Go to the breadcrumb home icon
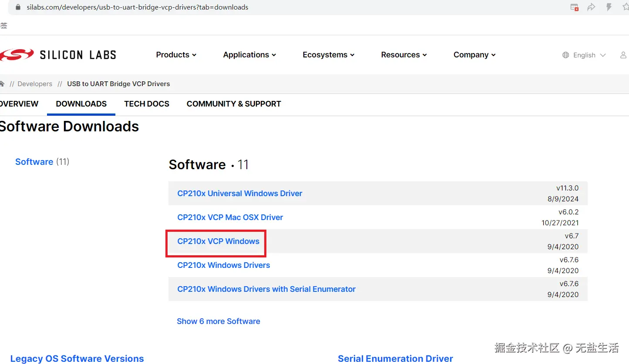The image size is (629, 364). 2,83
